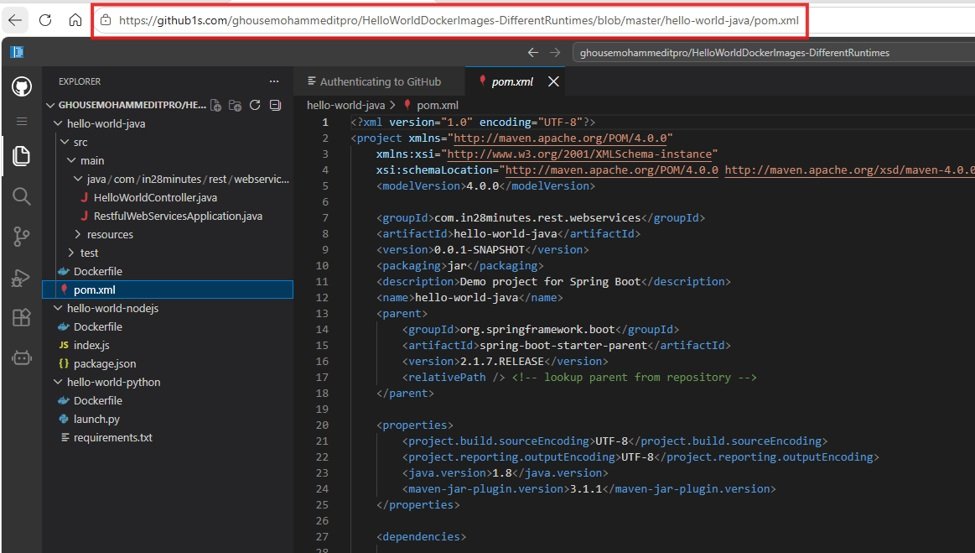Open the Source Control branch icon
This screenshot has width=975, height=553.
[22, 236]
